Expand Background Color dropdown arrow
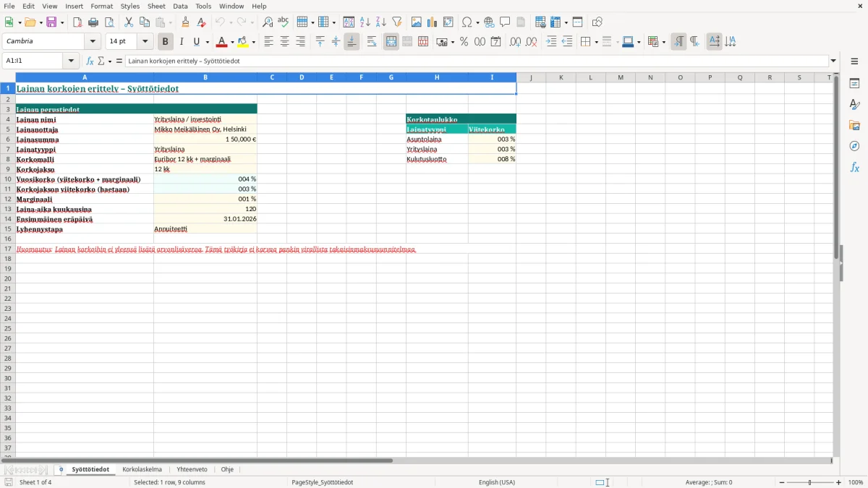Image resolution: width=868 pixels, height=488 pixels. click(x=253, y=42)
